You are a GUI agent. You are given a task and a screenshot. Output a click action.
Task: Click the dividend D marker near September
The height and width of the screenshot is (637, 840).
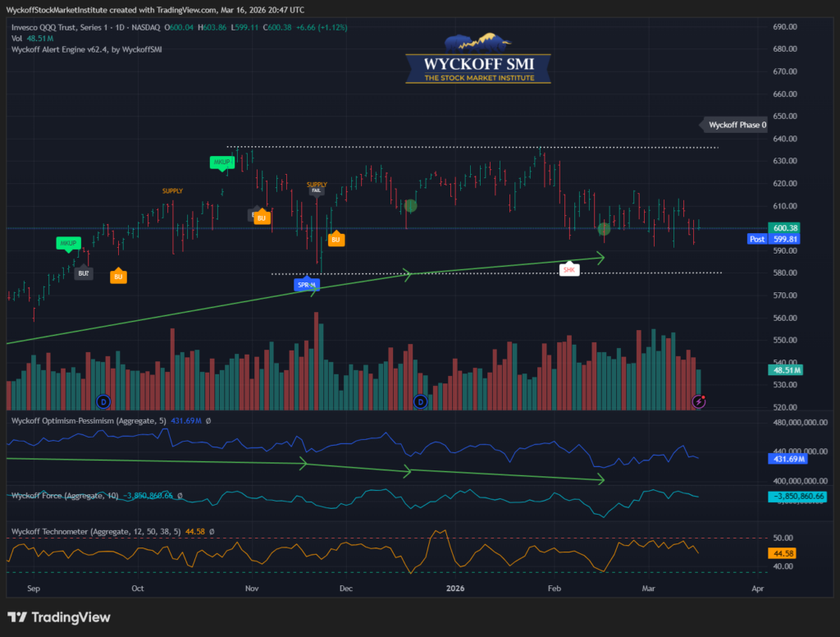click(103, 401)
